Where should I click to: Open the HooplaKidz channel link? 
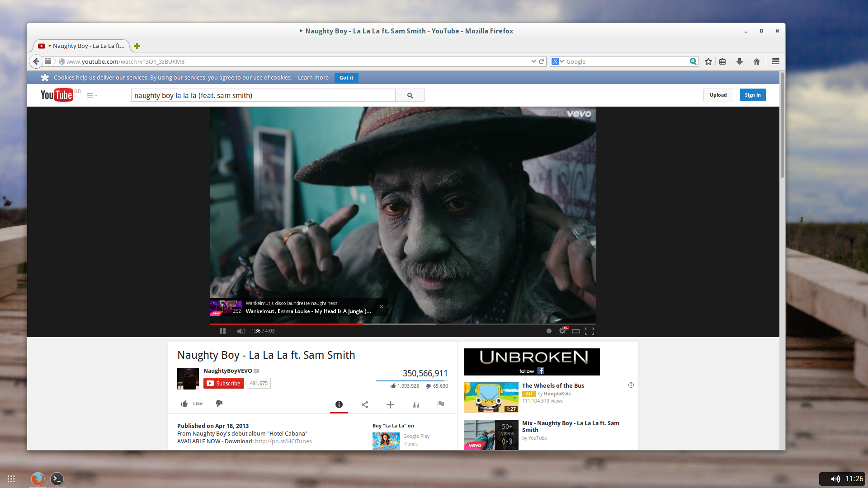557,394
